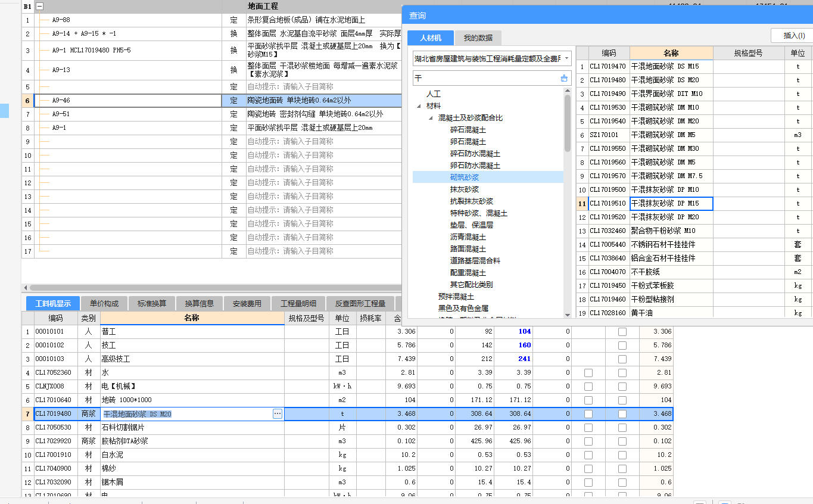Tick the left checkbox in the 水 row

588,373
